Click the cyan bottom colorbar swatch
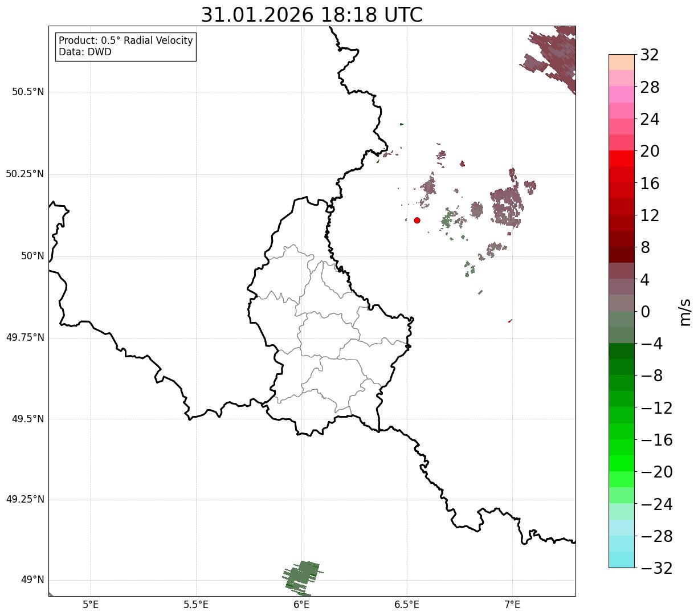698x616 pixels. pyautogui.click(x=622, y=560)
